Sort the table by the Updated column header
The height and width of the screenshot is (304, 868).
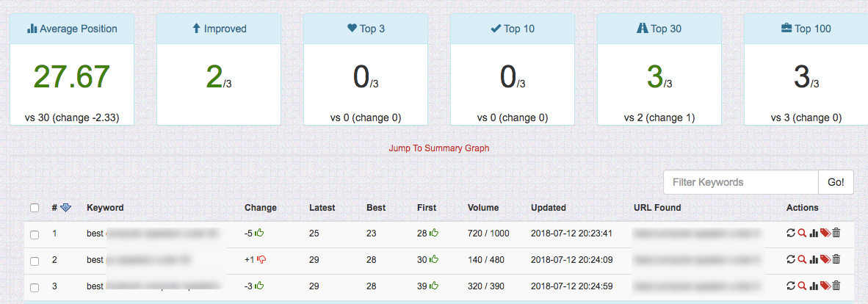548,208
